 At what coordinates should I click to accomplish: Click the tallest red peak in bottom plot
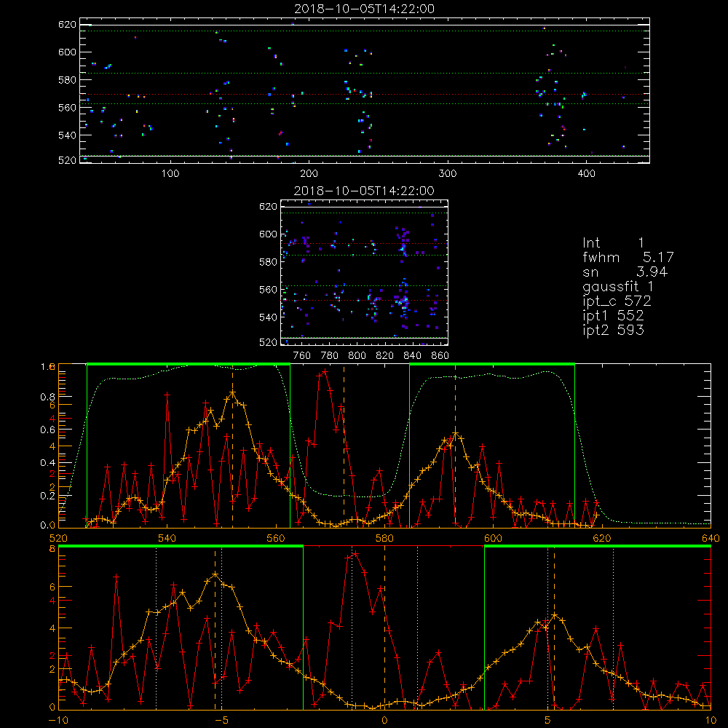tap(356, 553)
